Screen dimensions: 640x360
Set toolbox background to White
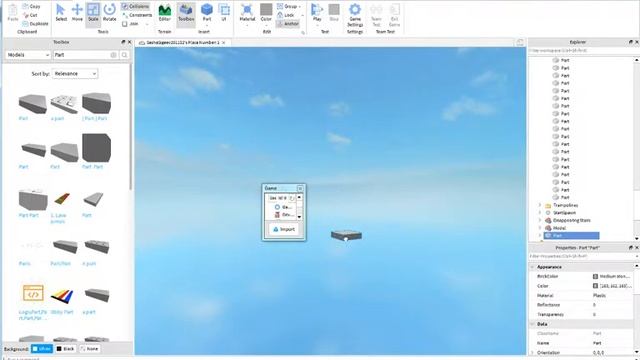[x=42, y=349]
